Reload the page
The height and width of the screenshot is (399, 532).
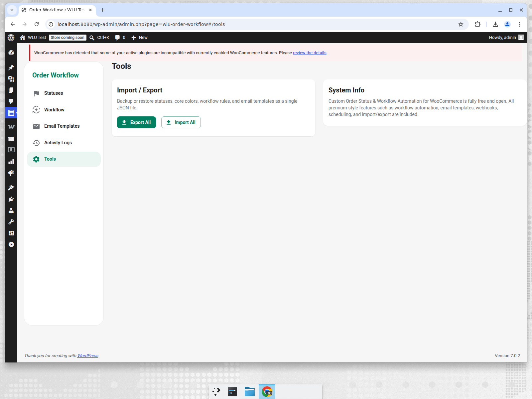[37, 24]
